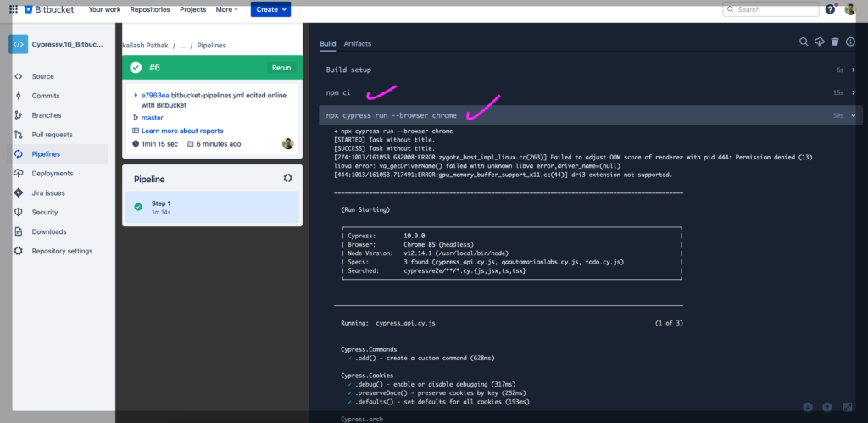The image size is (868, 423).
Task: Open user profile avatar in top bar
Action: (849, 9)
